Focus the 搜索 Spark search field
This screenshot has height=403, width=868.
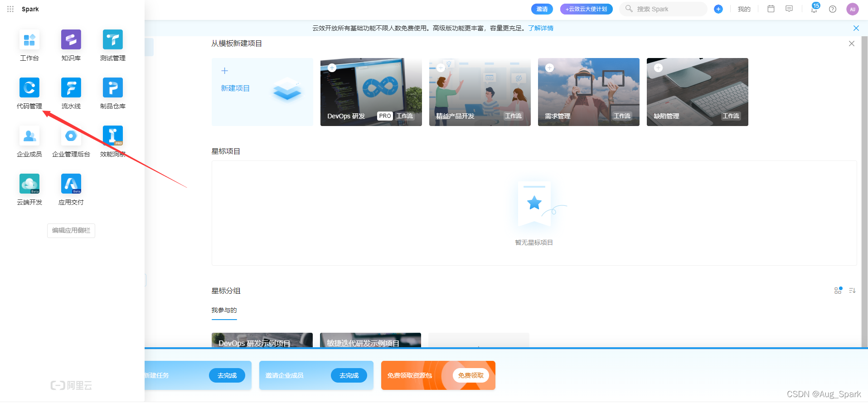tap(663, 9)
